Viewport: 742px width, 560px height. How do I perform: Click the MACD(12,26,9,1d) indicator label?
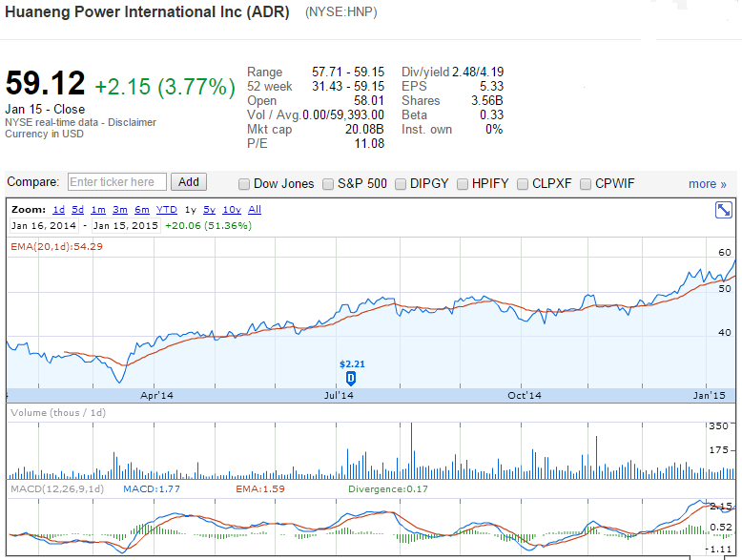coord(57,489)
